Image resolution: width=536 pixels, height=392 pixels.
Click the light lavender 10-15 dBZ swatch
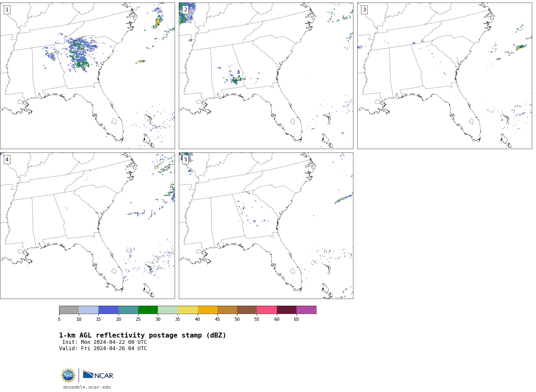[x=89, y=310]
